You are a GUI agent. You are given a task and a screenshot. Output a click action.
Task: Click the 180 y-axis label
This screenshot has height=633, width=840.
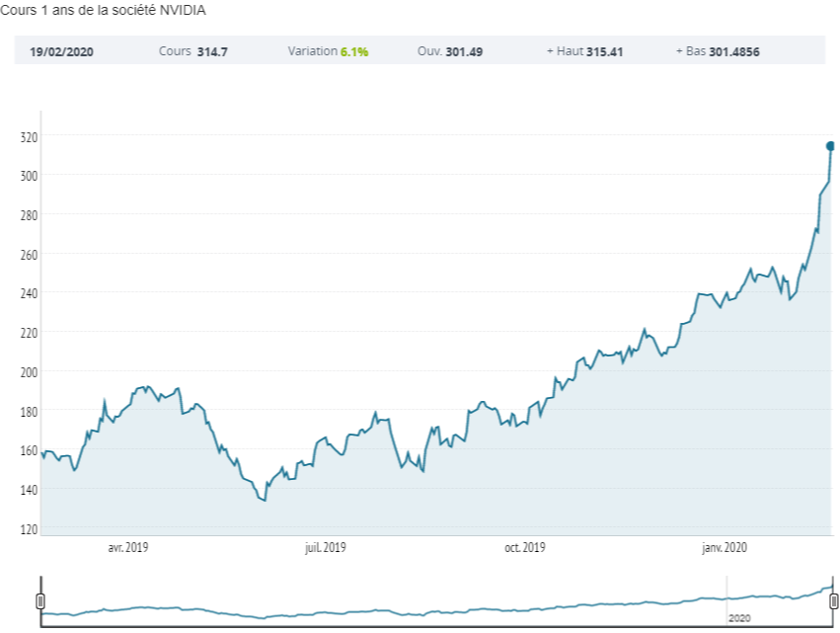click(29, 412)
